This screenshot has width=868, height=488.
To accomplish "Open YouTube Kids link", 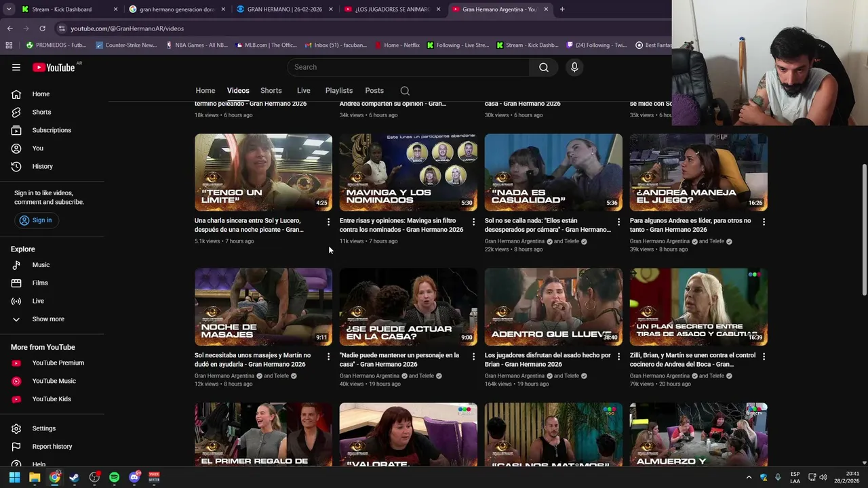I will click(52, 399).
